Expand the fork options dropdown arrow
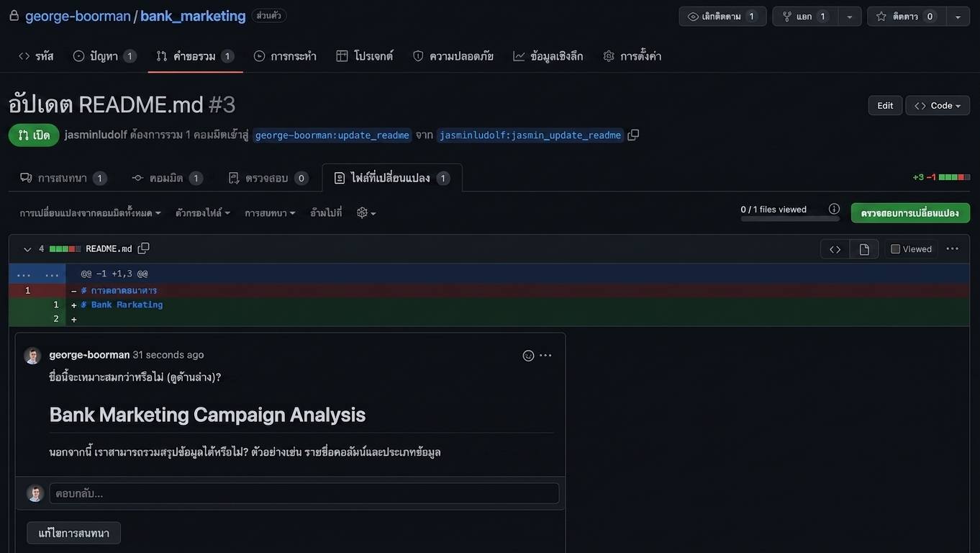Viewport: 980px width, 553px height. pos(850,17)
